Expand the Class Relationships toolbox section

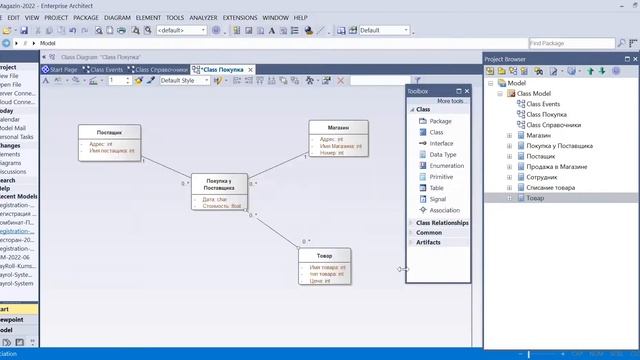click(x=411, y=223)
